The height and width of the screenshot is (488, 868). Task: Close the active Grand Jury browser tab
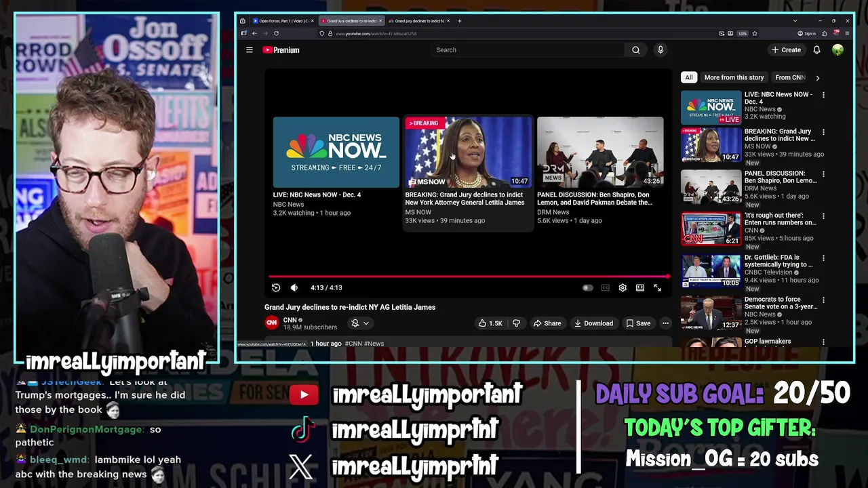(x=380, y=21)
